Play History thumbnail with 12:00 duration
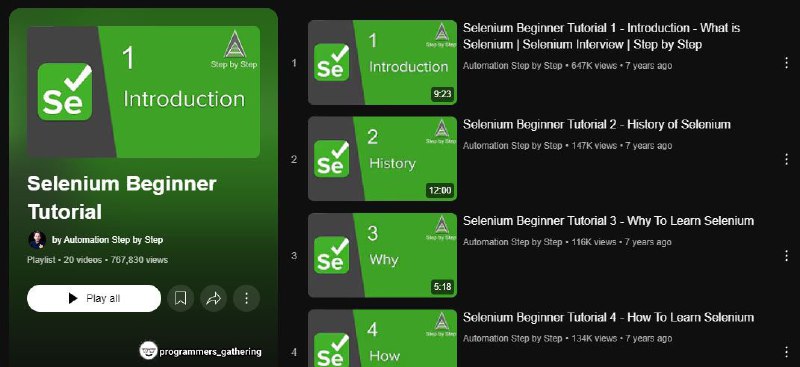 click(382, 159)
